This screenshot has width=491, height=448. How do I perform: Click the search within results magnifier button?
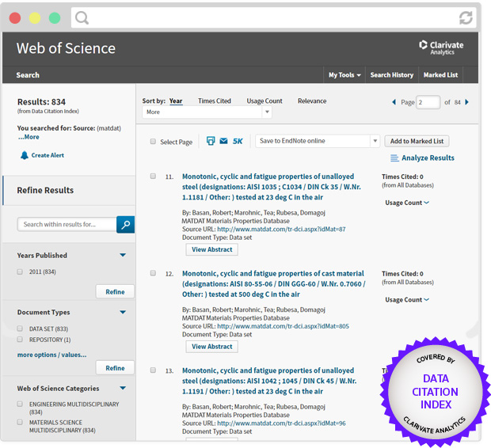tap(126, 225)
